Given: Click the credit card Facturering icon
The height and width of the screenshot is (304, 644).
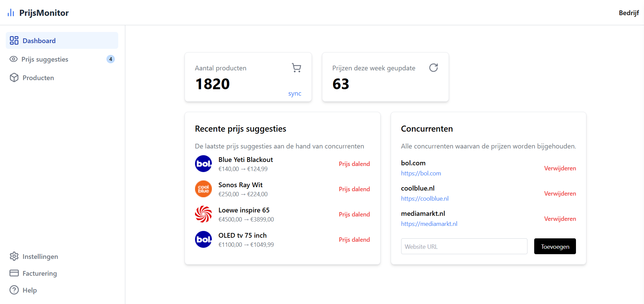Looking at the screenshot, I should click(14, 273).
